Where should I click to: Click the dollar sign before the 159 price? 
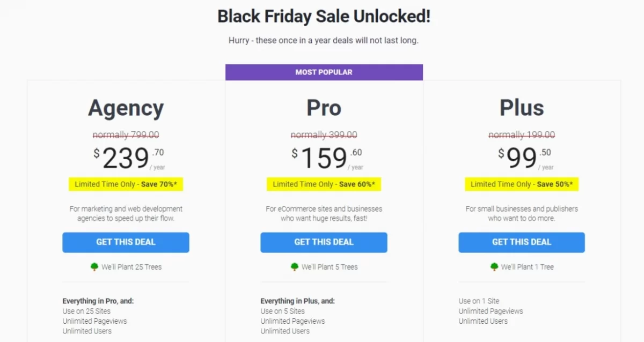294,152
